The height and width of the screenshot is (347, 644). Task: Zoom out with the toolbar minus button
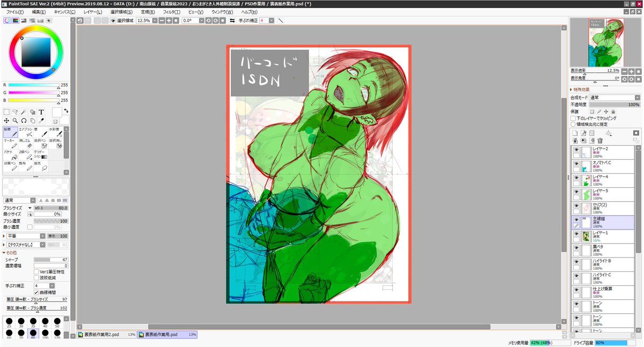click(x=162, y=20)
